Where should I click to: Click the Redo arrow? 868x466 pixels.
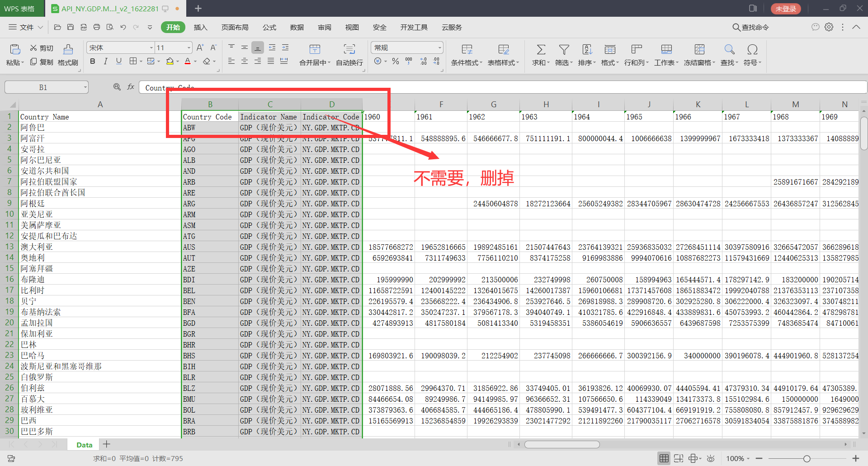(136, 27)
